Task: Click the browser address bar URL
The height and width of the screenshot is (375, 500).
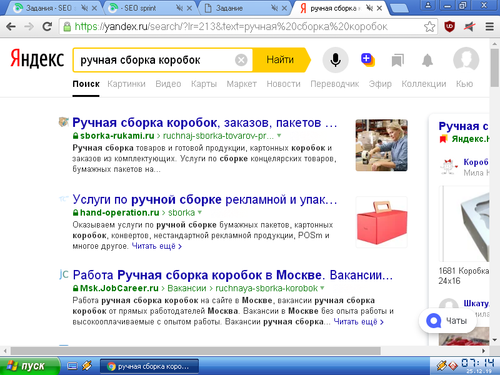Action: click(x=230, y=26)
